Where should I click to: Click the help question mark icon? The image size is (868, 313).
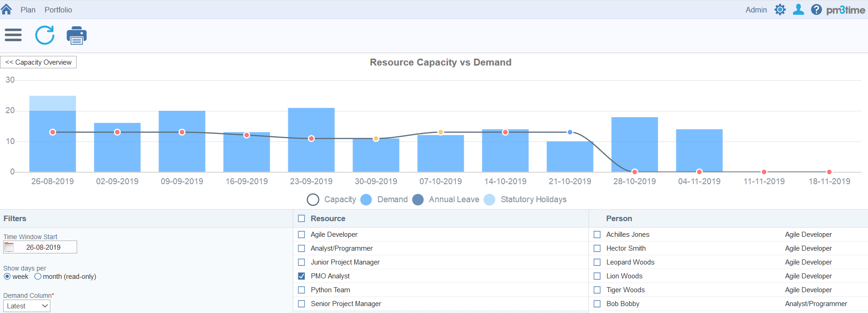(816, 10)
